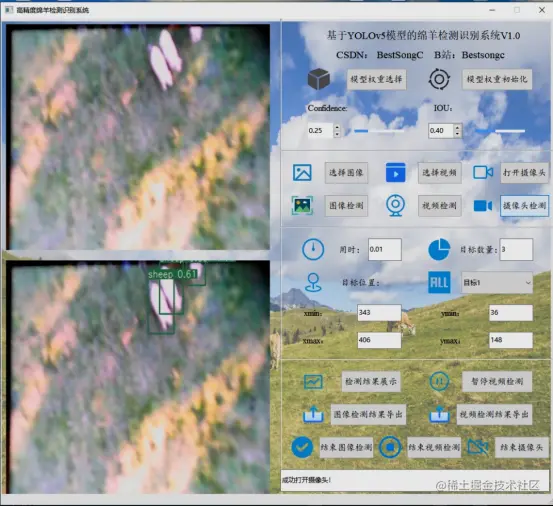Viewport: 554px width, 506px height.
Task: Click the Confidence value field 0.25
Action: (320, 131)
